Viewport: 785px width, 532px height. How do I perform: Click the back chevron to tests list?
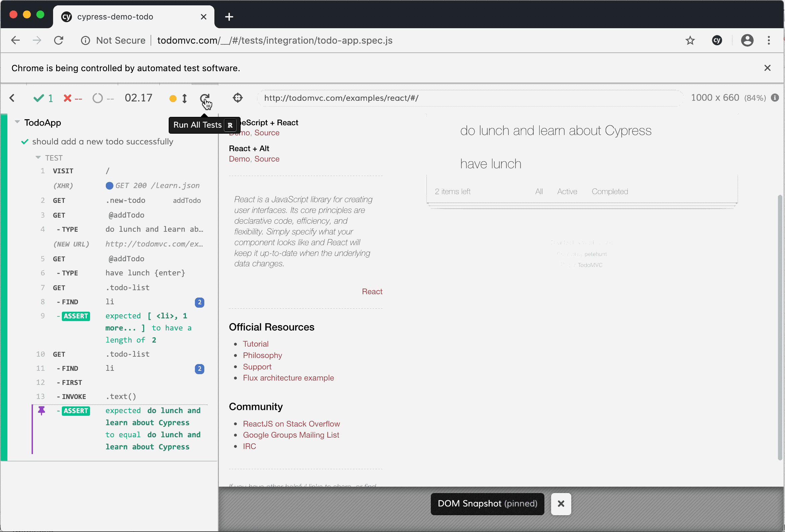(12, 98)
